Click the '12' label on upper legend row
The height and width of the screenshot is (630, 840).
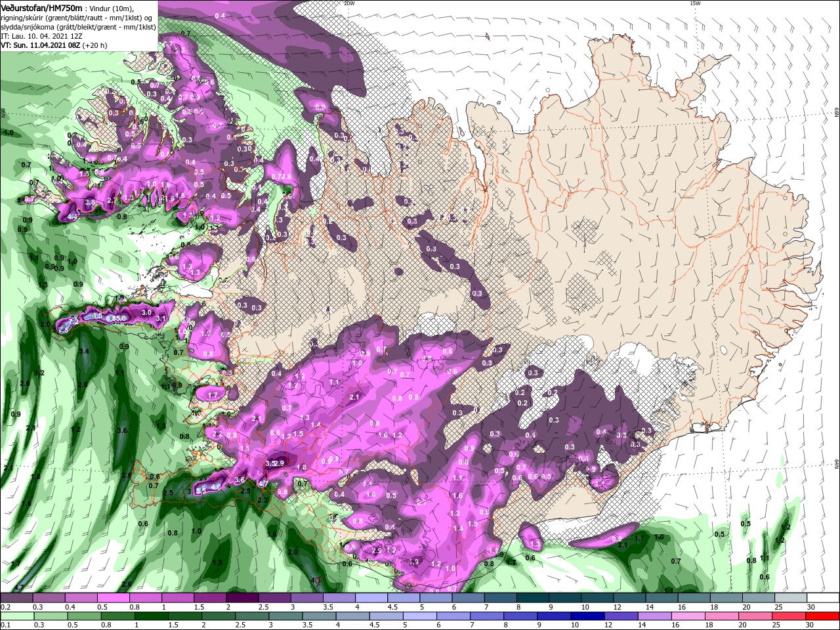coord(618,607)
